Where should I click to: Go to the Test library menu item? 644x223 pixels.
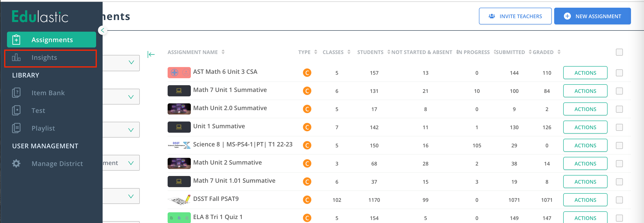click(x=38, y=111)
